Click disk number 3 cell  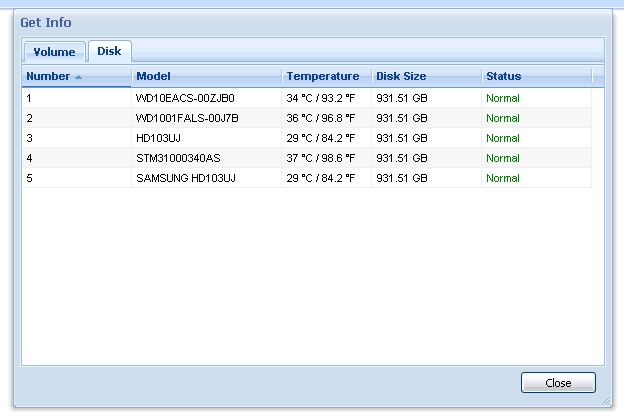click(x=76, y=138)
